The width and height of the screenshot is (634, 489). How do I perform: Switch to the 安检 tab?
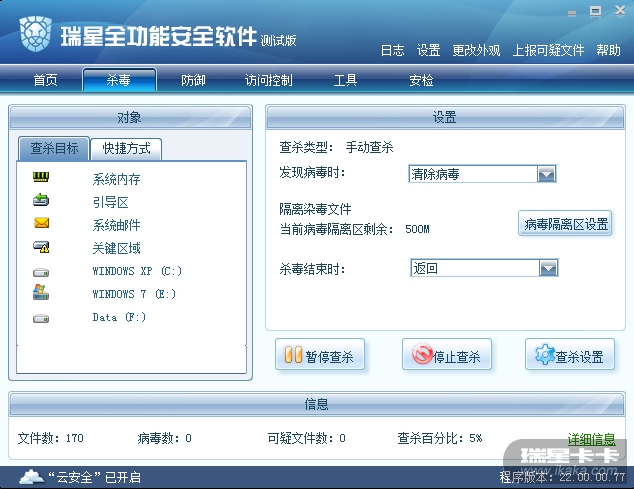tap(421, 80)
